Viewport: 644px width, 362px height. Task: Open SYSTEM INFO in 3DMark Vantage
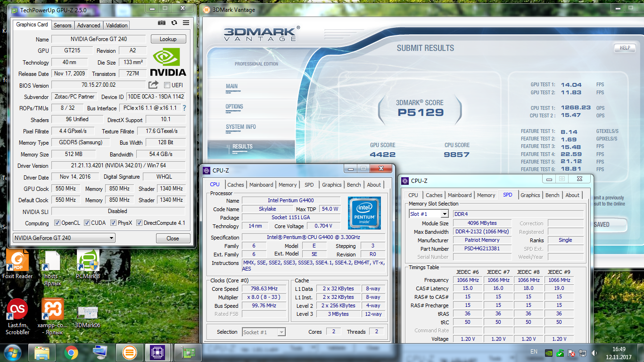[x=241, y=127]
